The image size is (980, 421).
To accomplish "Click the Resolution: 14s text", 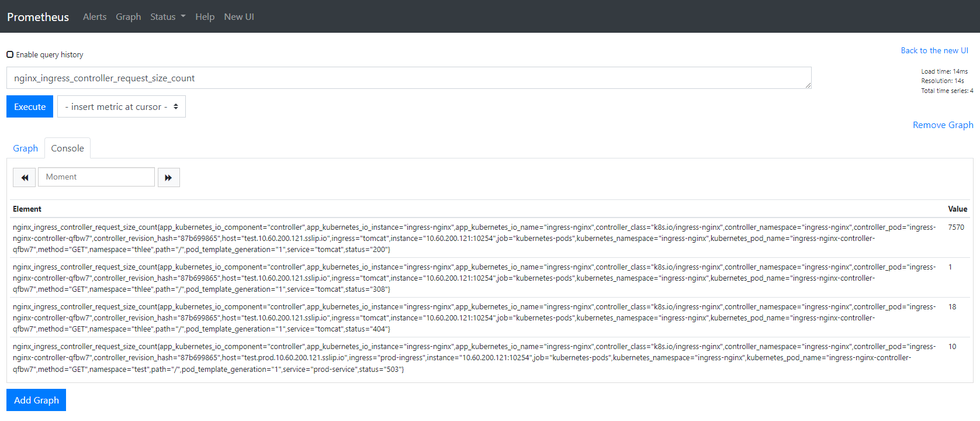I will point(943,81).
